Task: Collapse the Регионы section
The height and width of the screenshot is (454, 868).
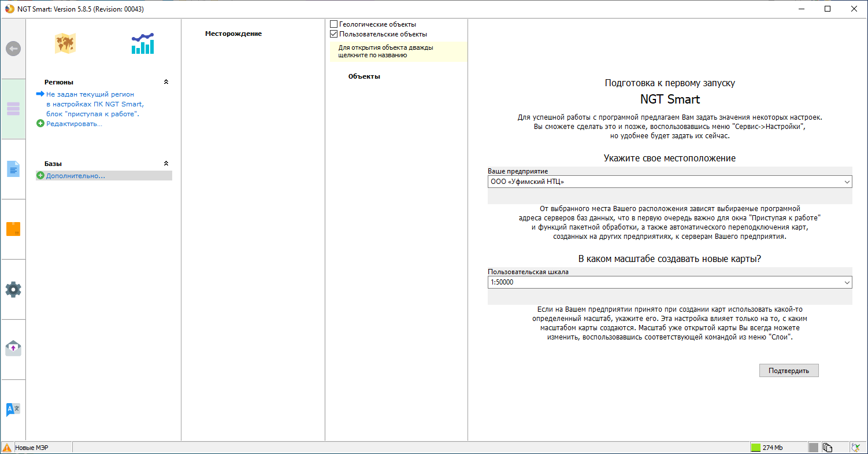Action: pyautogui.click(x=166, y=82)
